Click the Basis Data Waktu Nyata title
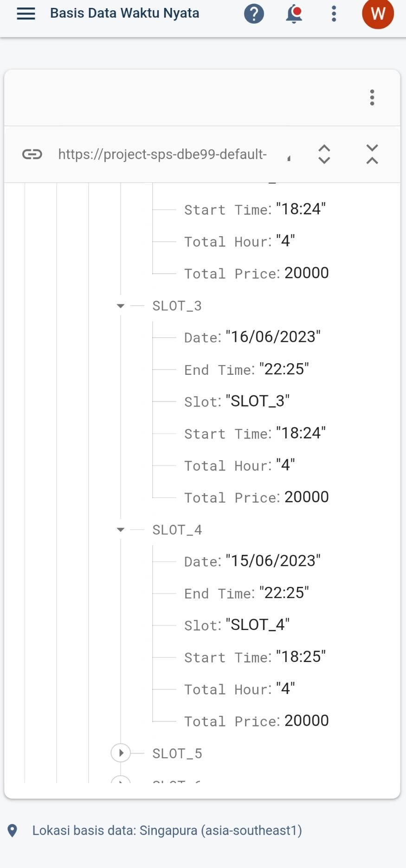The height and width of the screenshot is (868, 406). click(124, 13)
